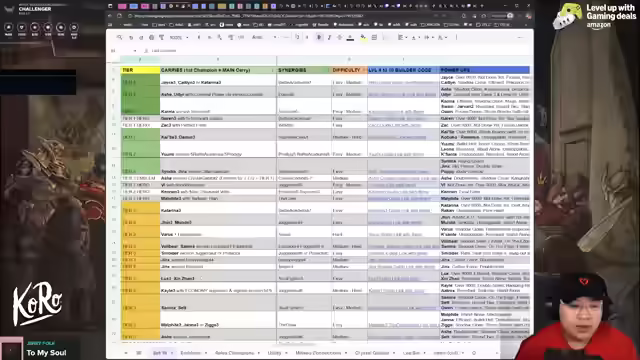This screenshot has height=360, width=640.
Task: Open the zoom percentage dropdown
Action: pos(179,37)
